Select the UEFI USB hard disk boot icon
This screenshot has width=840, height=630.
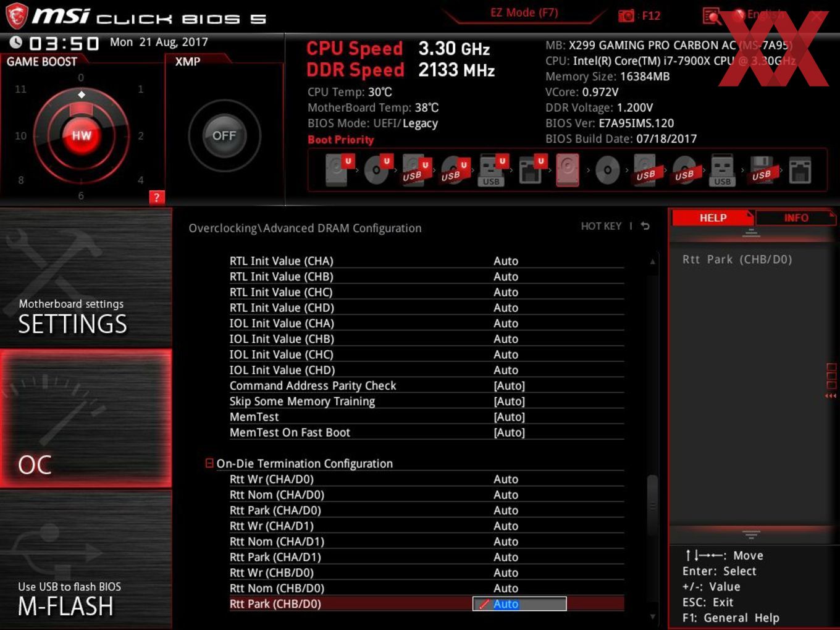point(415,170)
